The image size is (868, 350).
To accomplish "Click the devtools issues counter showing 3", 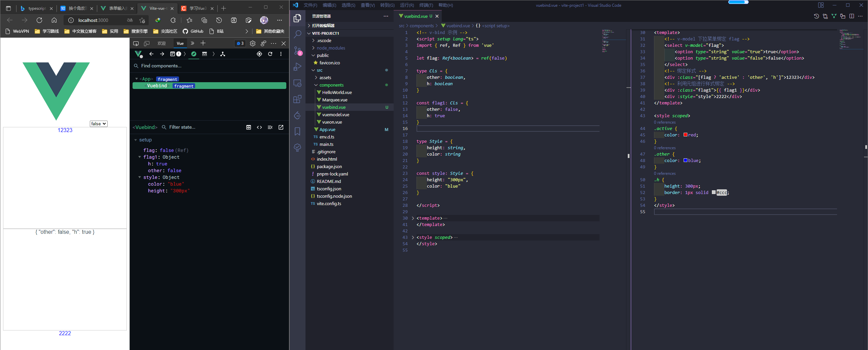I will [x=240, y=43].
